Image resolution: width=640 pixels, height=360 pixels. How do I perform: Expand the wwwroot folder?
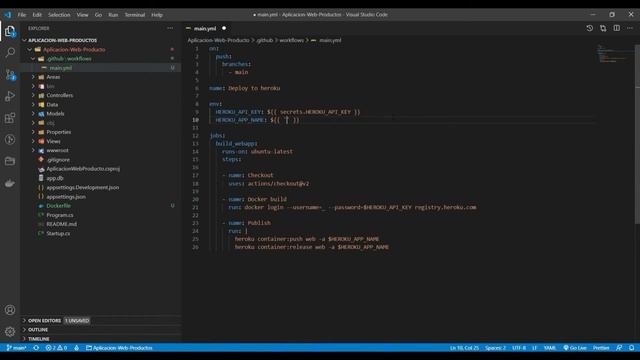(33, 150)
